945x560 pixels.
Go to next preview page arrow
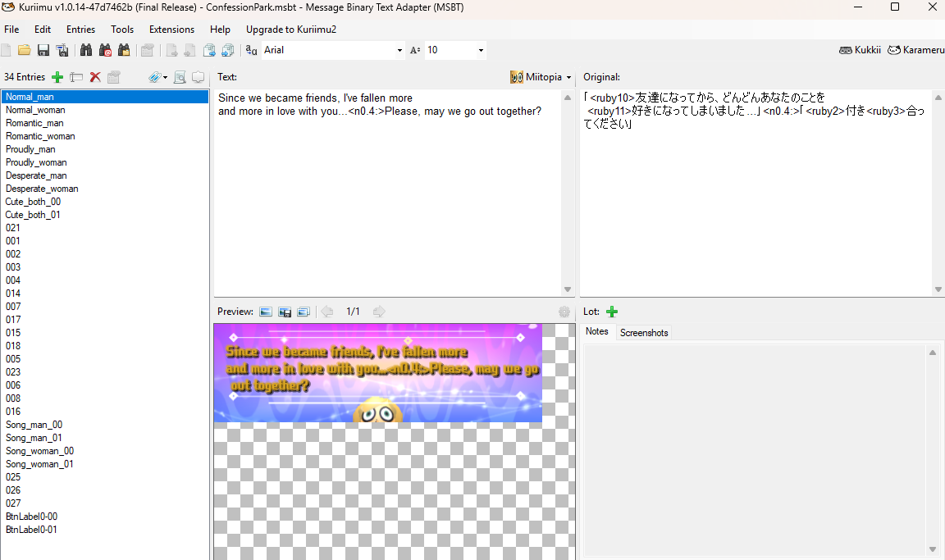379,312
